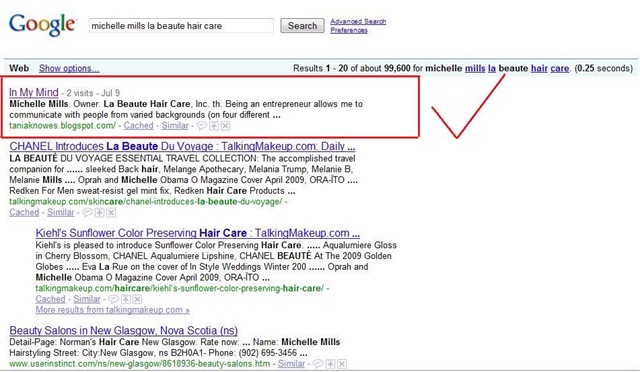640x372 pixels.
Task: Open Advanced Search link
Action: 358,21
